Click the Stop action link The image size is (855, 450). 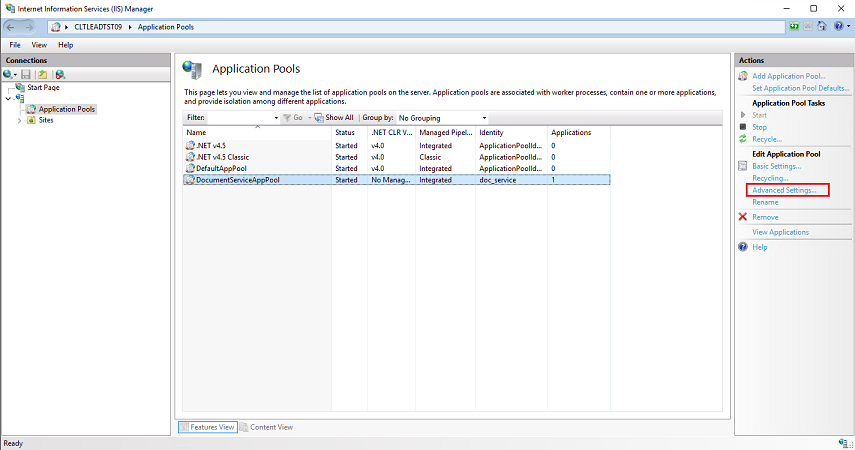pos(759,127)
